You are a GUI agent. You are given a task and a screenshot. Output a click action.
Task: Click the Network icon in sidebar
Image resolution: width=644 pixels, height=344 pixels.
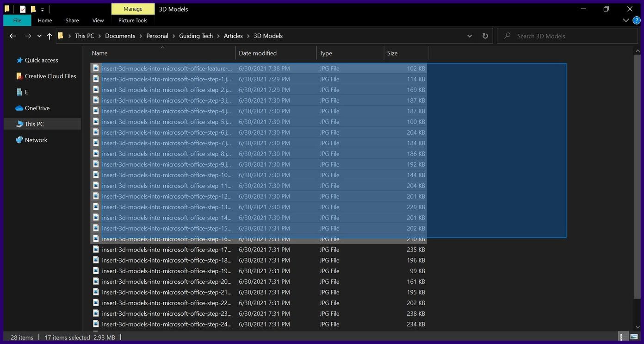(19, 140)
